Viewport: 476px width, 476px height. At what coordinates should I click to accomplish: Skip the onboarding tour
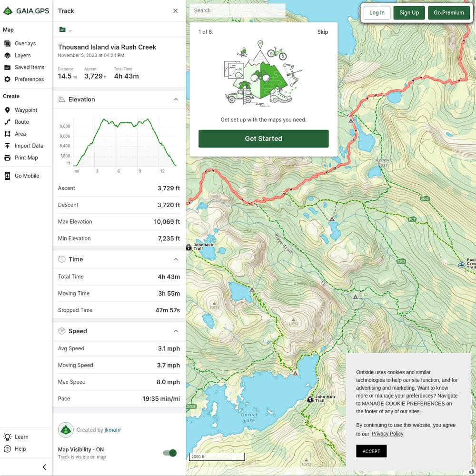(x=322, y=32)
